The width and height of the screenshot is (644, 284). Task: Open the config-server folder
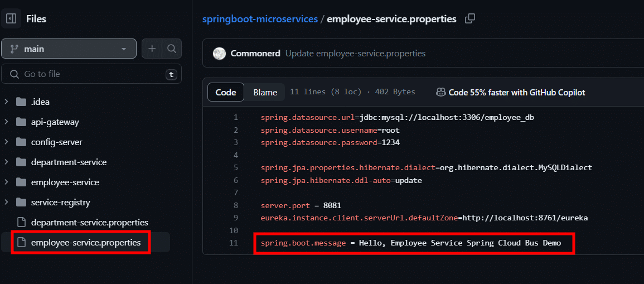[x=57, y=142]
